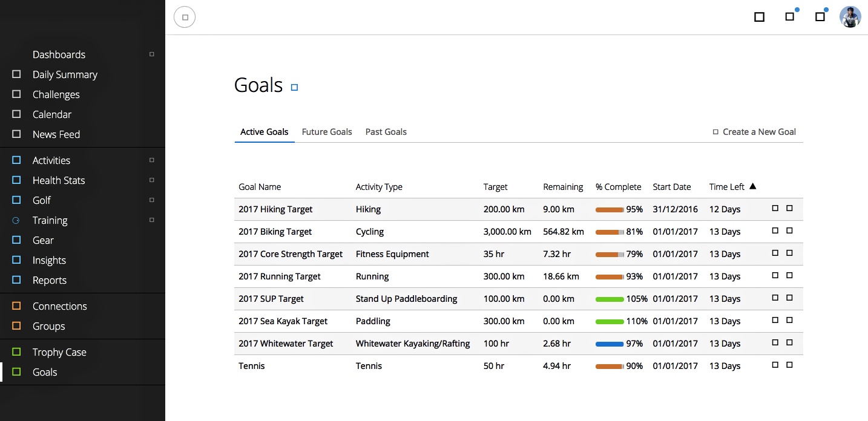Click last action icon on Tennis goal row
Screen dimensions: 868x421
pyautogui.click(x=789, y=365)
